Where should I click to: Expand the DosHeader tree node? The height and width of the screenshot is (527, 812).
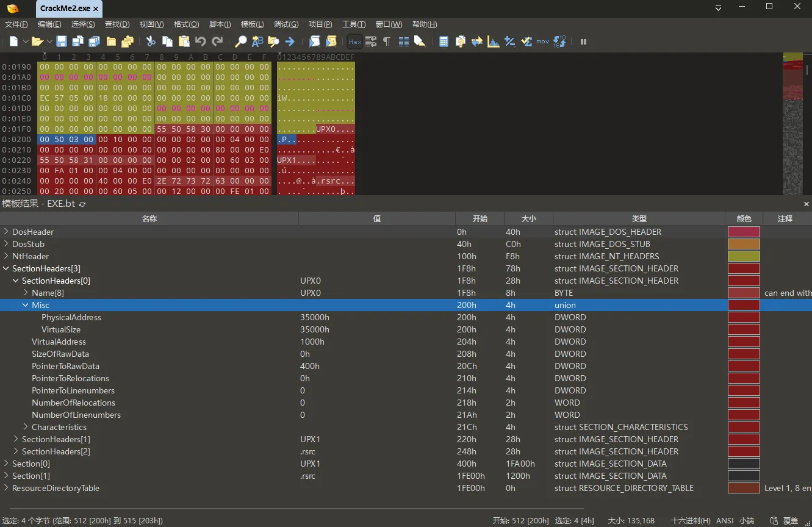click(x=6, y=232)
